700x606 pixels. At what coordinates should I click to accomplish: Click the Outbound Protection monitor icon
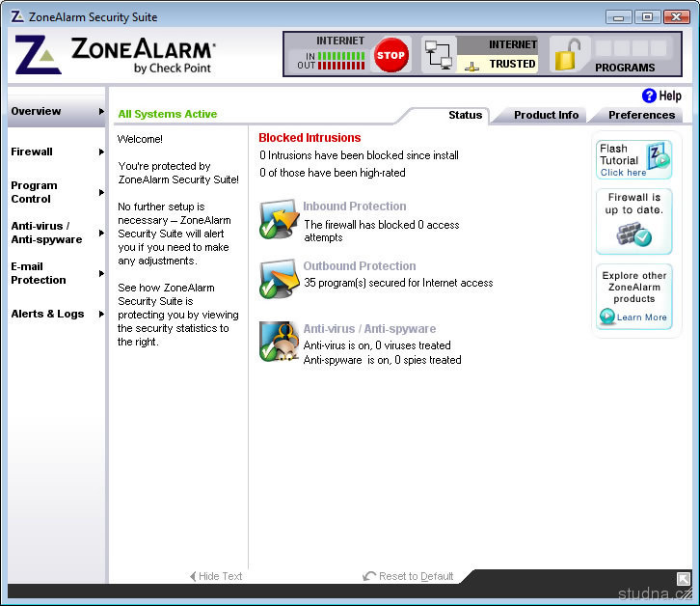click(279, 279)
